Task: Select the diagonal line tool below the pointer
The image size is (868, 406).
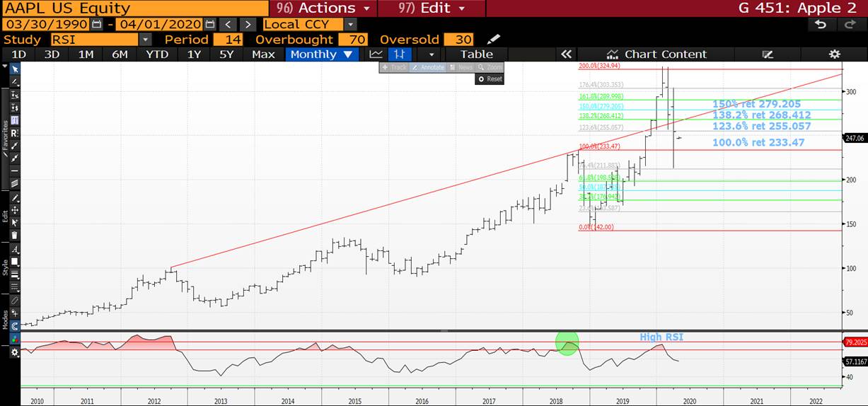Action: [16, 82]
